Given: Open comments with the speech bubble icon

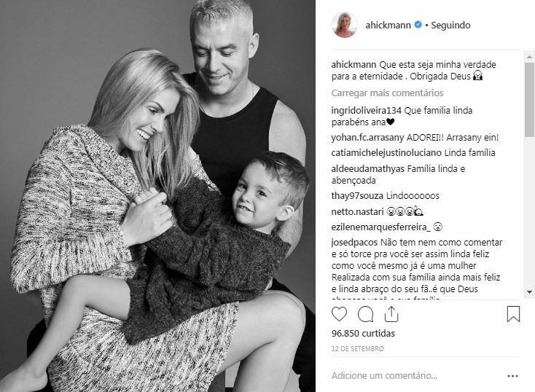Looking at the screenshot, I should click(x=365, y=314).
